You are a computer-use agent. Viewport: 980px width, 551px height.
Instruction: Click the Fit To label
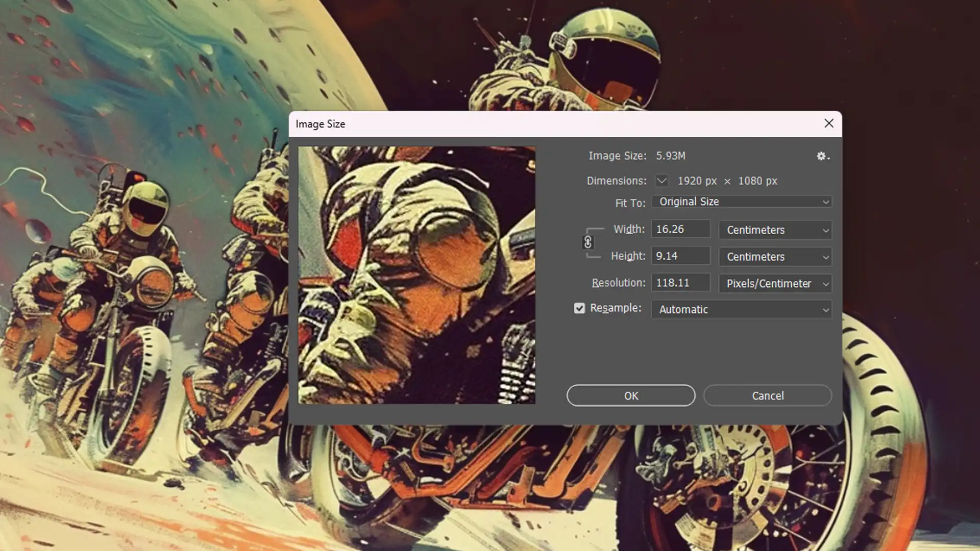(630, 203)
